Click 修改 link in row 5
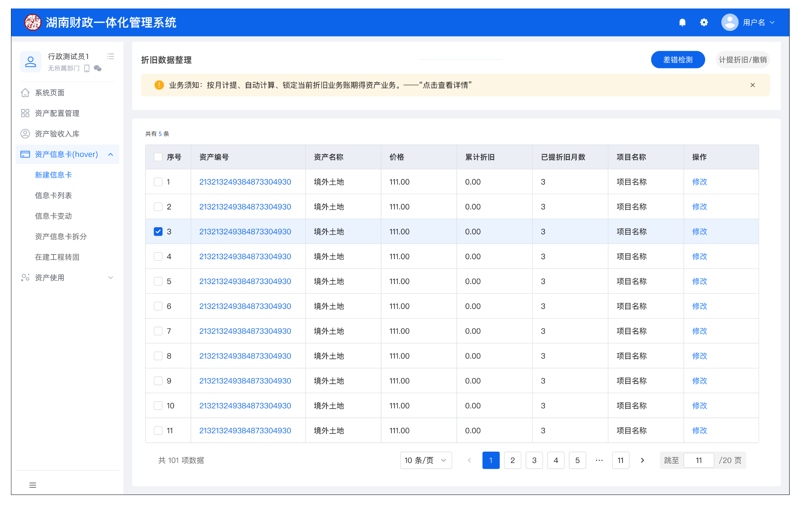Viewport: 812px width, 507px height. 699,281
